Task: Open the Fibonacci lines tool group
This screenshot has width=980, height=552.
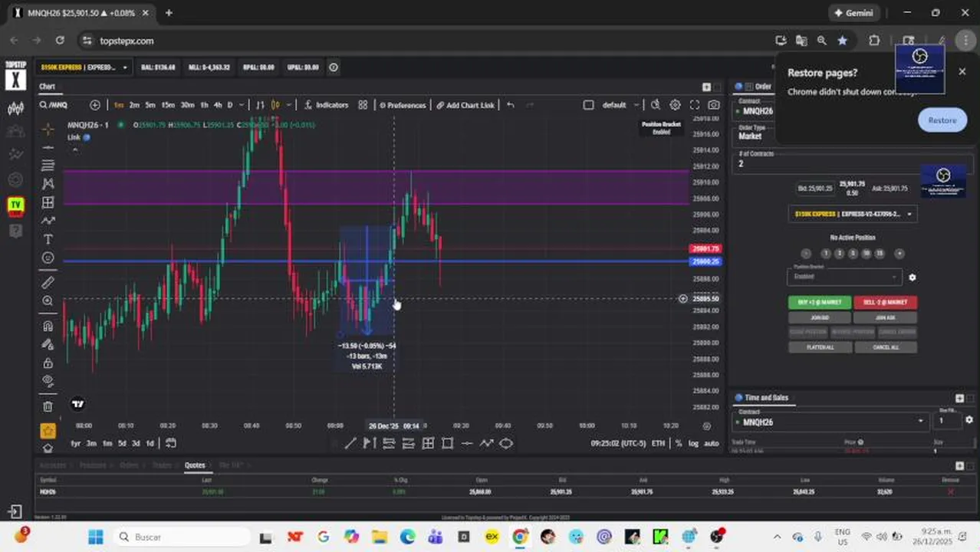Action: (48, 166)
